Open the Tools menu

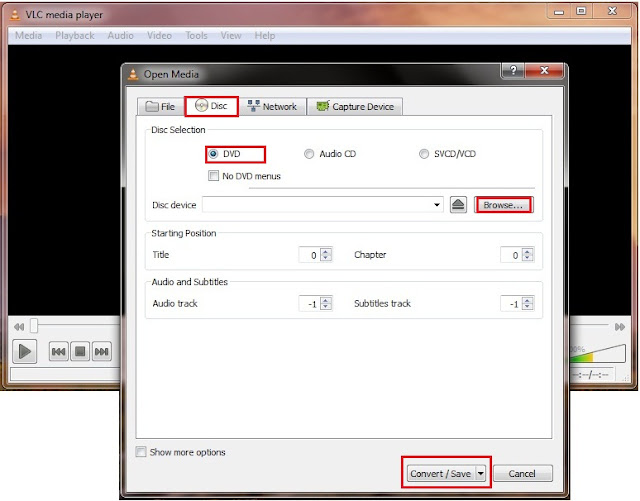[x=196, y=36]
